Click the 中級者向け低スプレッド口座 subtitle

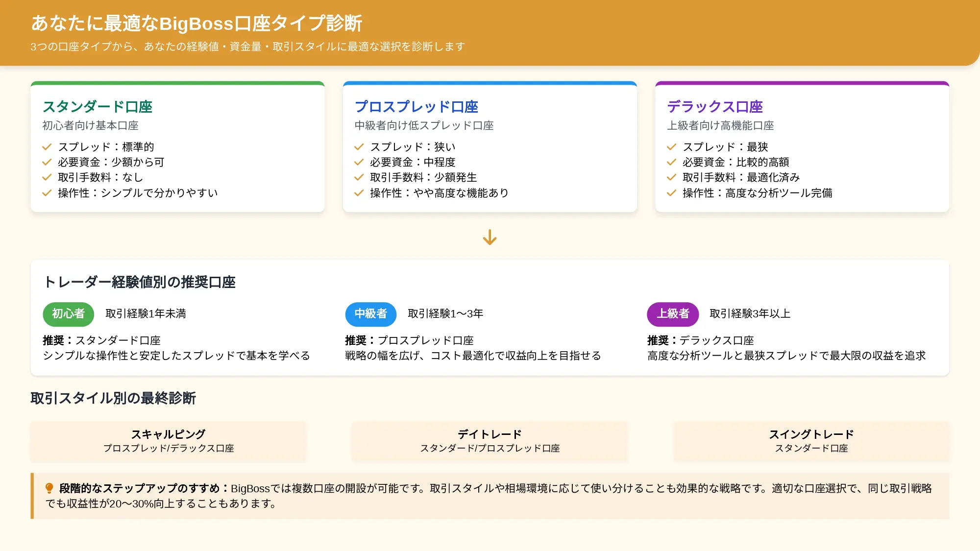424,126
